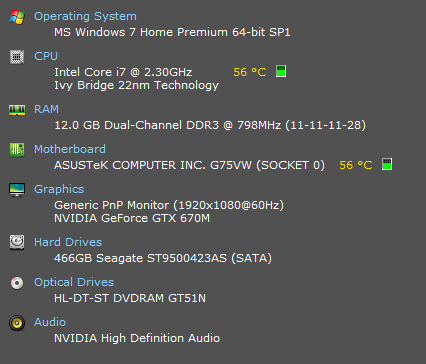The image size is (426, 364).
Task: Click the CPU chip icon
Action: coord(17,57)
